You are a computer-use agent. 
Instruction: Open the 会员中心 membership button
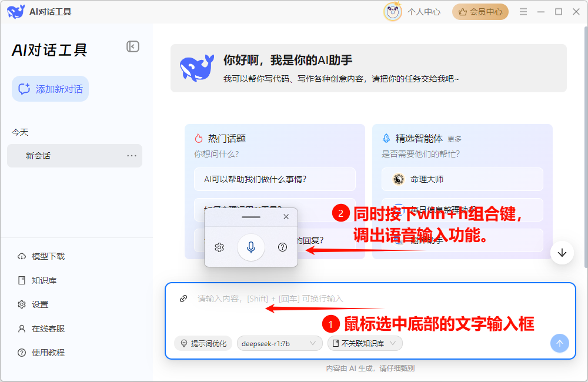[480, 12]
